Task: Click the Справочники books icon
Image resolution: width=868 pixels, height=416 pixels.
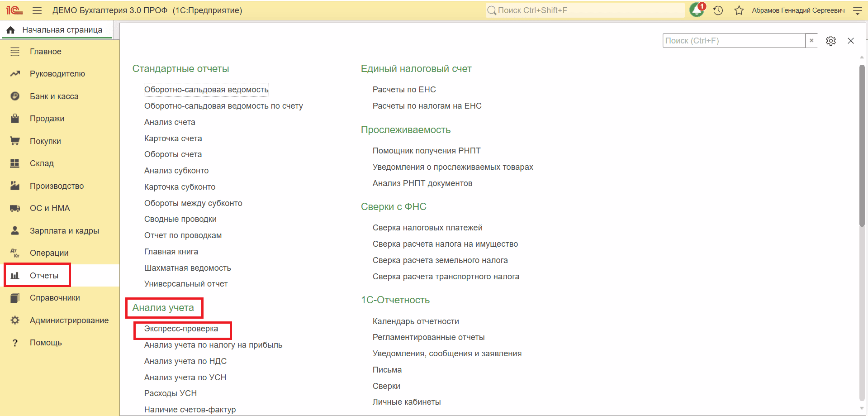Action: pyautogui.click(x=15, y=298)
